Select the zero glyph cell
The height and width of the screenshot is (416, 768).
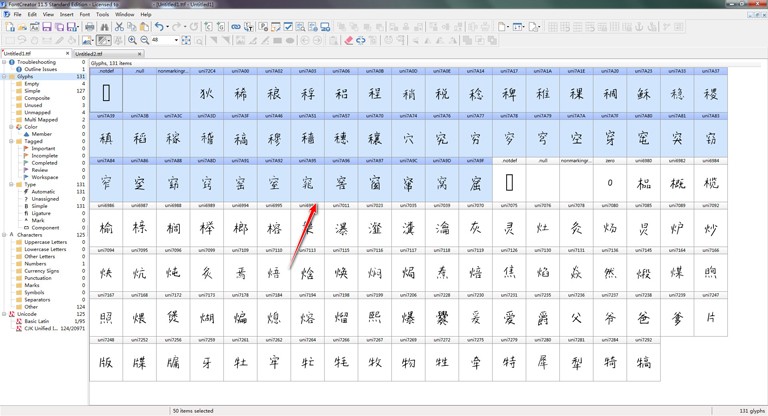(609, 183)
